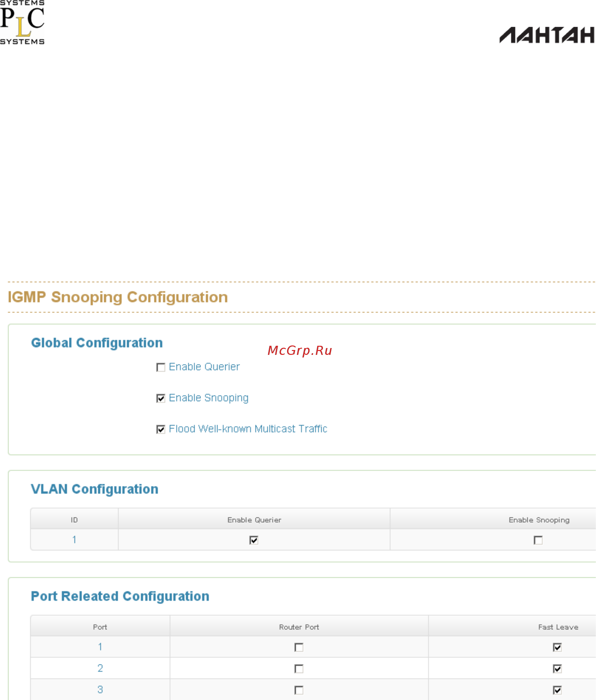Enable the global Enable Querier checkbox
The width and height of the screenshot is (596, 700).
[161, 367]
